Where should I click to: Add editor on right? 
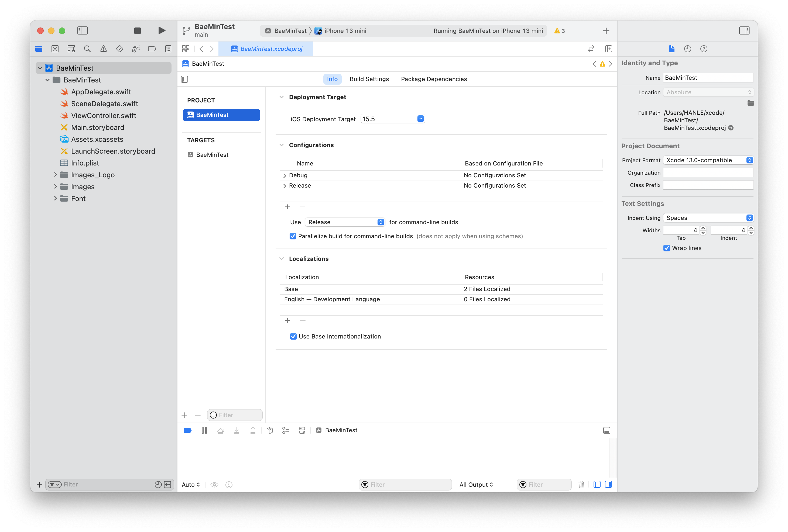(609, 49)
